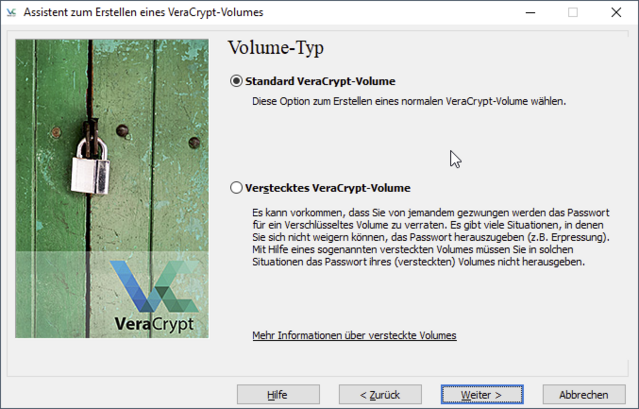Click the radio circle beside Verstecktes VeraCrypt-Volume
The width and height of the screenshot is (639, 409).
pos(236,187)
